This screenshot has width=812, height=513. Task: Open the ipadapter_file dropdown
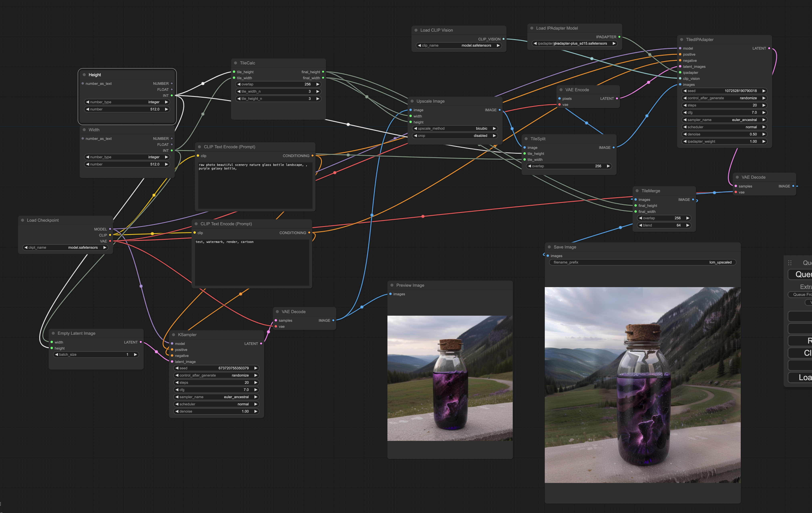(x=575, y=43)
